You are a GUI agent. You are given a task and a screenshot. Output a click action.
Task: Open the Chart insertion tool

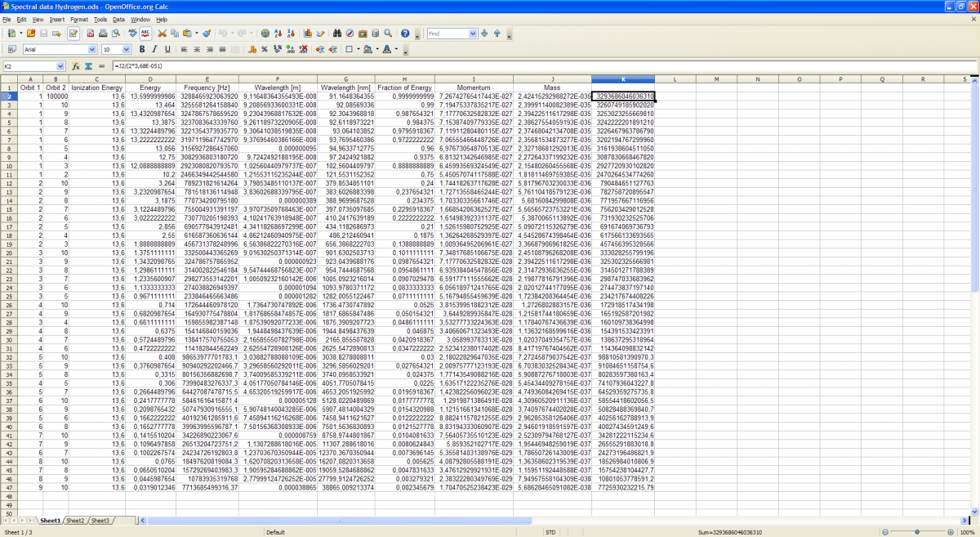(307, 34)
